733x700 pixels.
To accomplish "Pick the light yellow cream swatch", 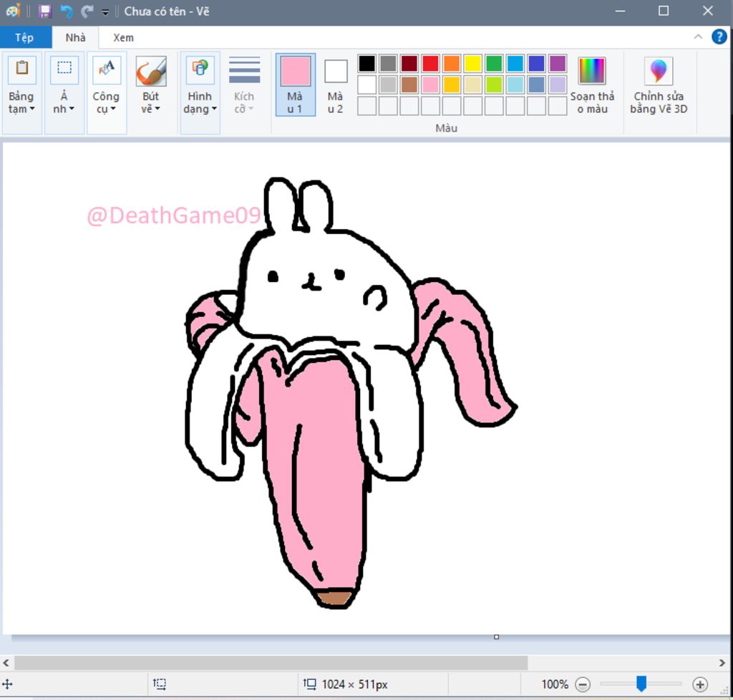I will point(472,84).
